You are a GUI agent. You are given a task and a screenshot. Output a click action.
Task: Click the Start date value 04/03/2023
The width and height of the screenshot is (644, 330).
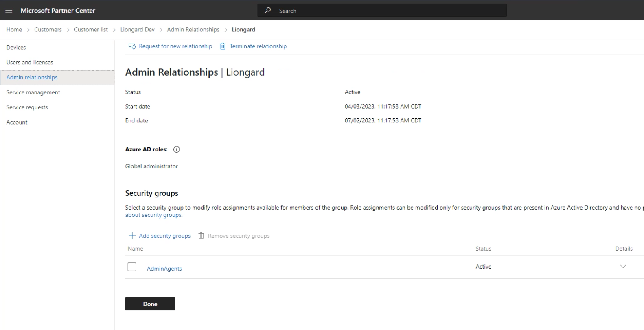[x=383, y=107]
